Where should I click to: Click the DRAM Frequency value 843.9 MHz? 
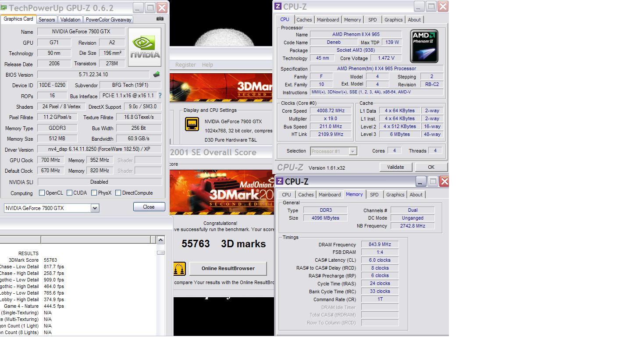point(380,245)
